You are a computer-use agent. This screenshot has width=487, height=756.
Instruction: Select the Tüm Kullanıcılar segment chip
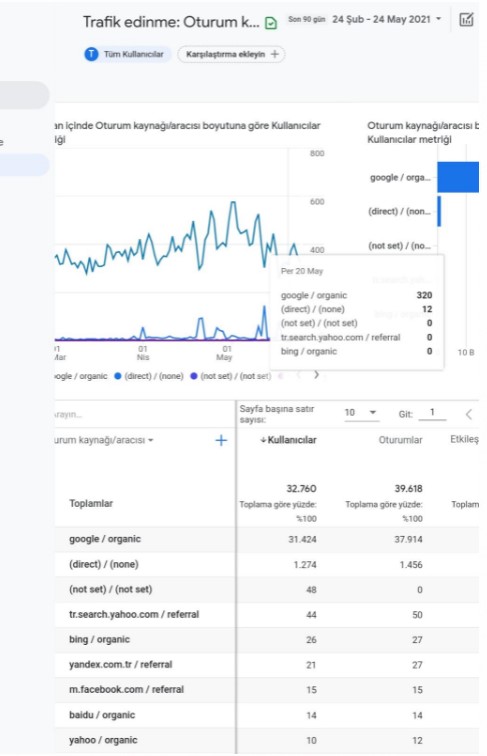(127, 54)
